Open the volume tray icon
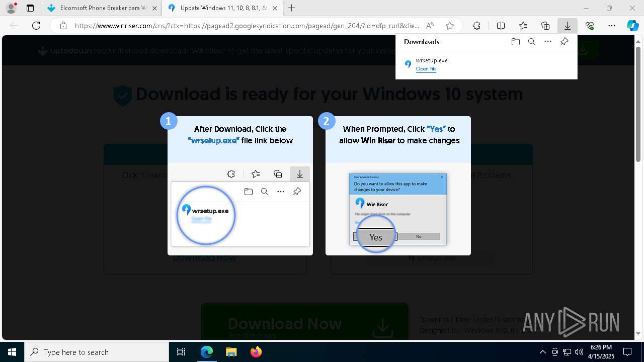This screenshot has height=362, width=644. click(579, 352)
